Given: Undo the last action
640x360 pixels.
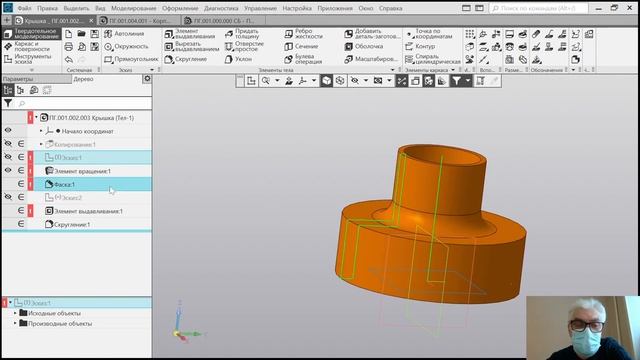Looking at the screenshot, I should (x=69, y=60).
